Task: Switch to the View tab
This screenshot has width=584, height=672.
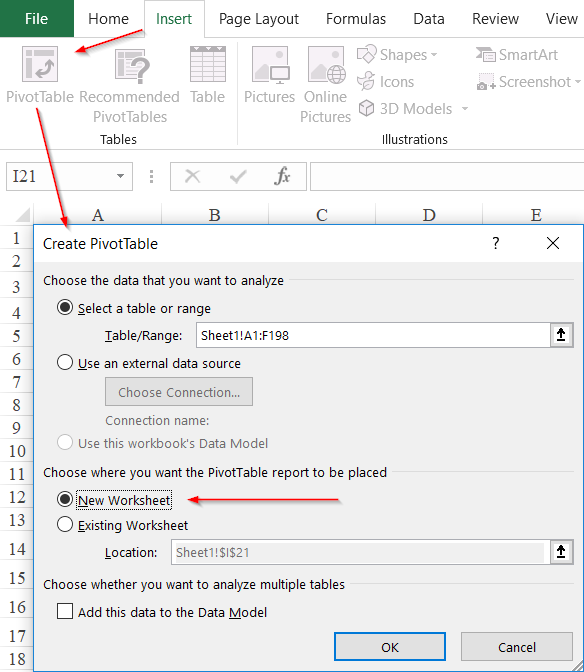Action: [562, 19]
